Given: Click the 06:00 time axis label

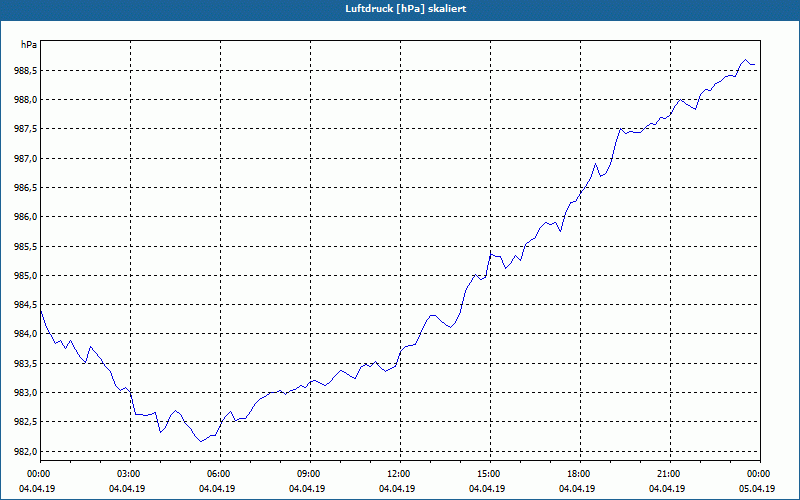Looking at the screenshot, I should [x=217, y=474].
